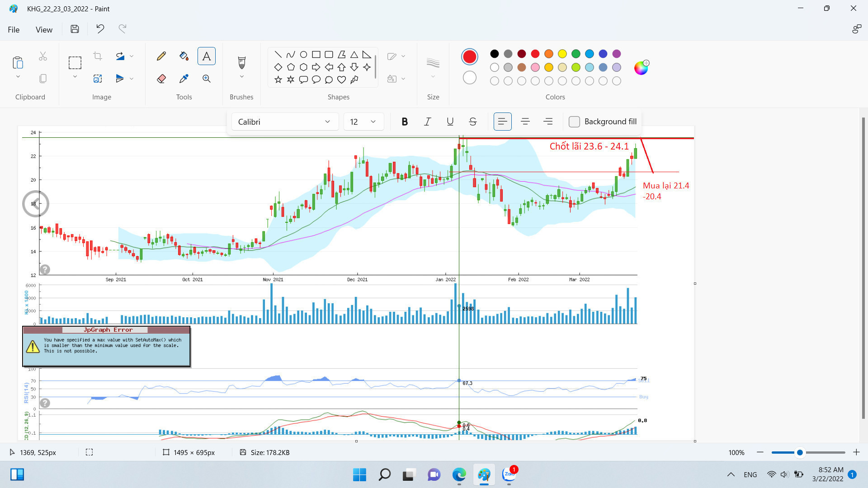This screenshot has height=488, width=868.
Task: Select the Eraser tool
Action: pos(161,79)
